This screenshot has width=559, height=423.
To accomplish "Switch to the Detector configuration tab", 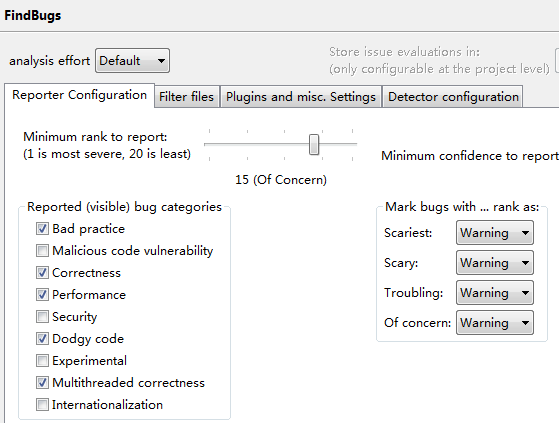I will coord(453,97).
